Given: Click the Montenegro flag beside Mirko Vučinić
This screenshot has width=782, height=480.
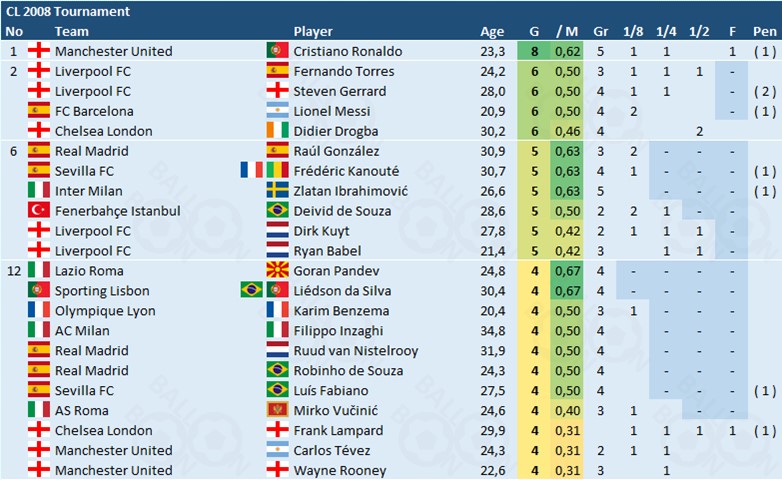Looking at the screenshot, I should pos(278,411).
